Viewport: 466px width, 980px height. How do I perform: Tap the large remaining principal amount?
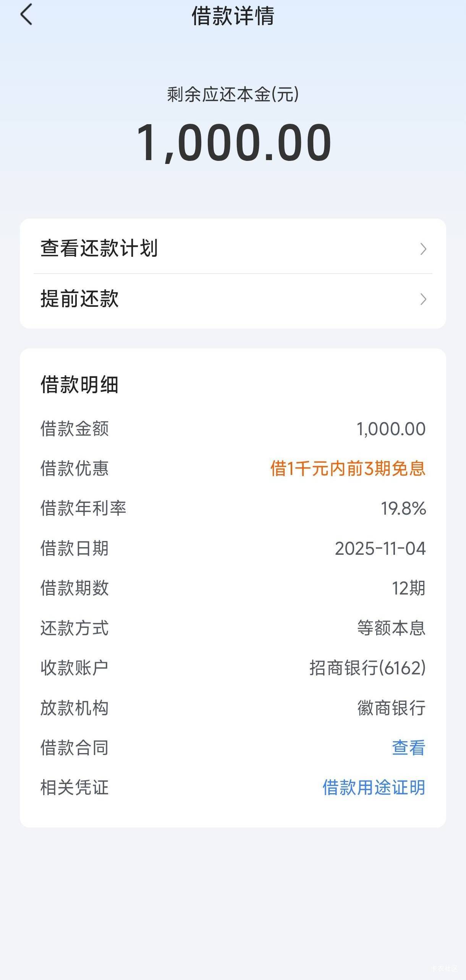point(233,143)
